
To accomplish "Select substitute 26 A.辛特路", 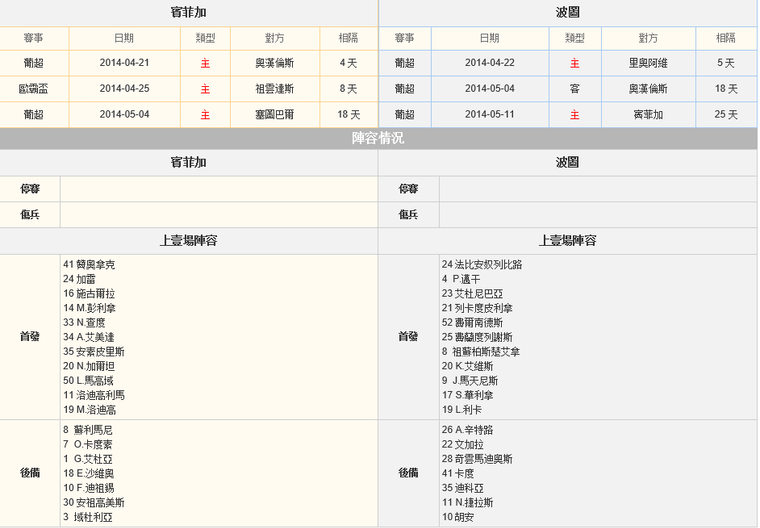I will point(468,430).
